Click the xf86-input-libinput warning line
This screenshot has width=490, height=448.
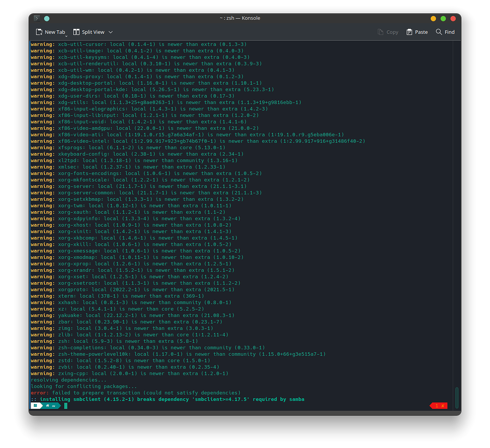click(x=145, y=115)
